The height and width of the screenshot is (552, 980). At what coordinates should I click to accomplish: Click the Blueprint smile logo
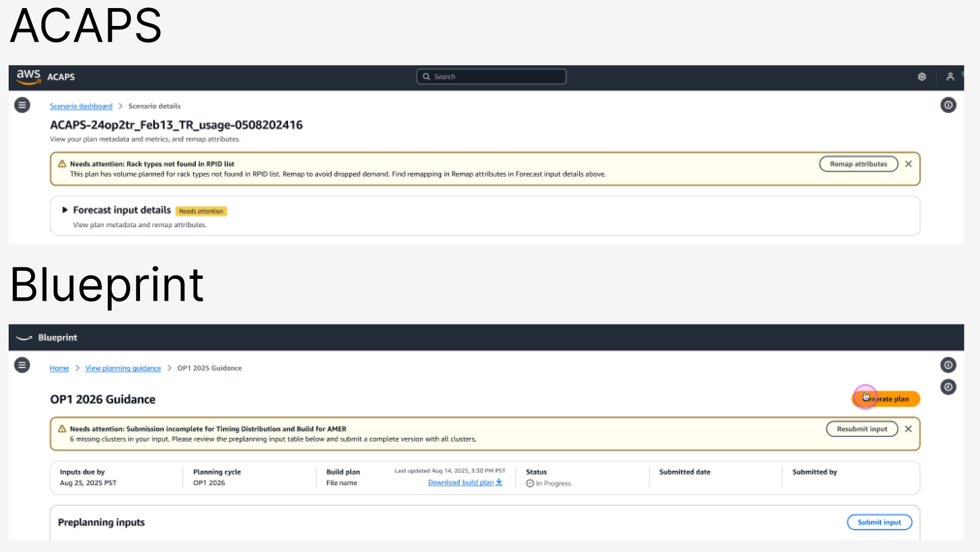pyautogui.click(x=24, y=338)
